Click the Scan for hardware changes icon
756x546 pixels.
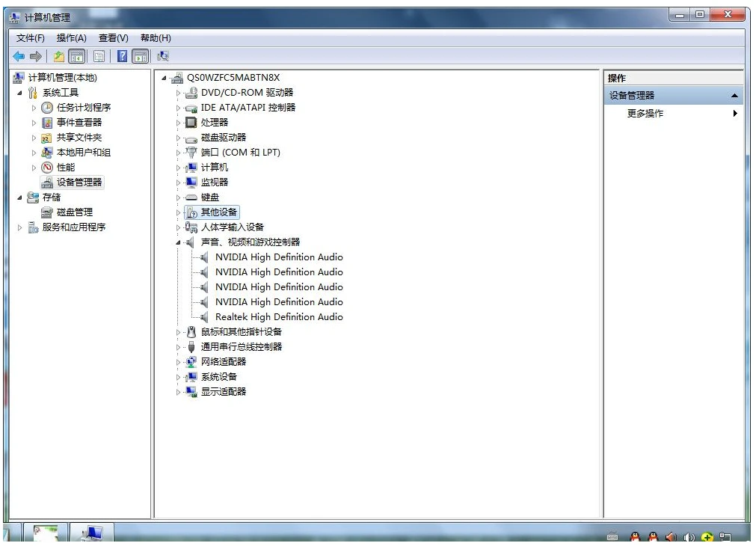coord(163,56)
